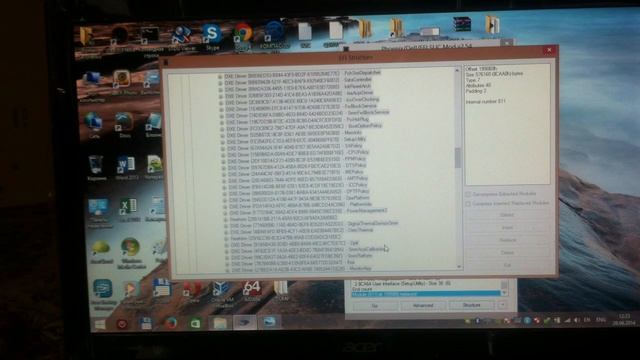The width and height of the screenshot is (640, 360).
Task: Open File Explorer from the taskbar
Action: click(220, 323)
